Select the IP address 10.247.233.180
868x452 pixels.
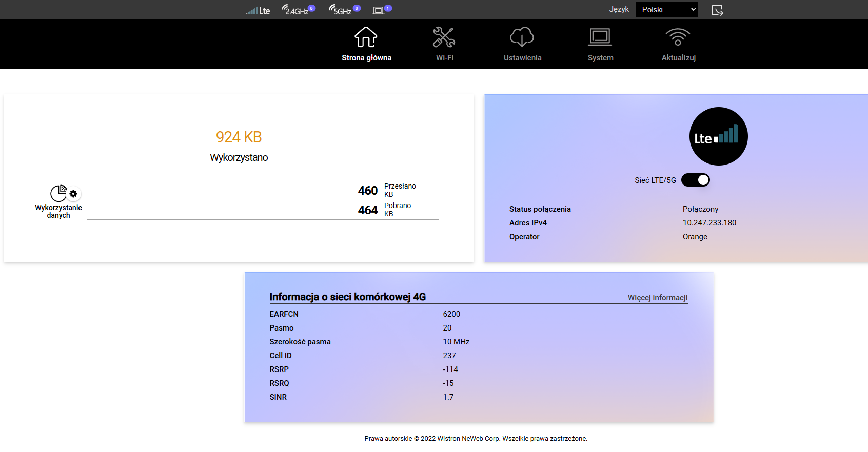pyautogui.click(x=709, y=223)
